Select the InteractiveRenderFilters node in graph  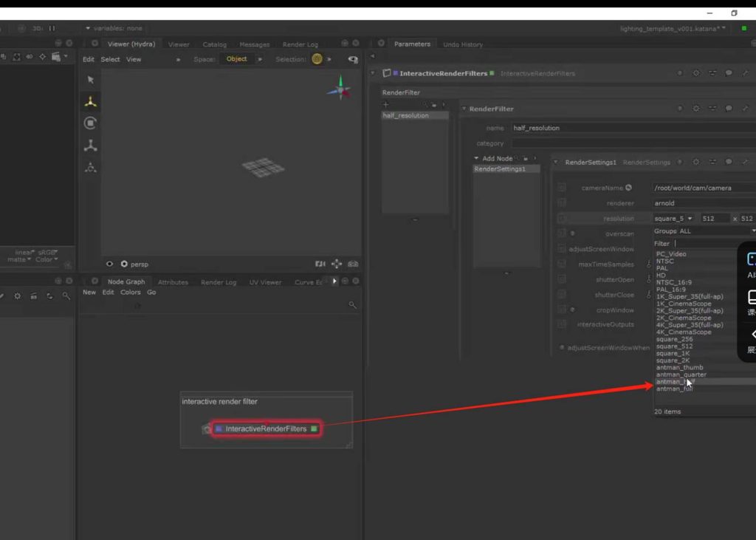pos(266,429)
